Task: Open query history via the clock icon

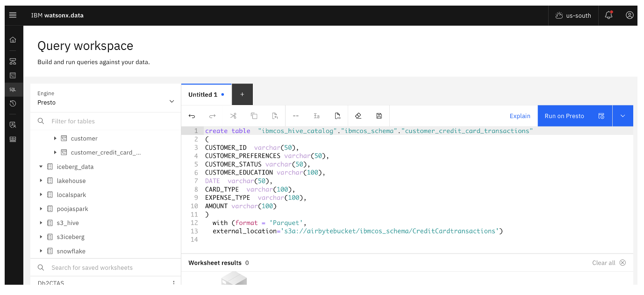Action: pos(13,103)
